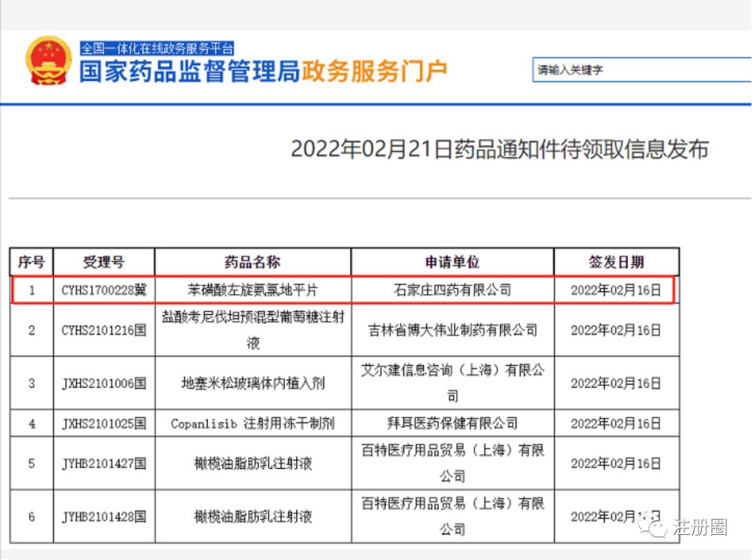This screenshot has height=560, width=752.
Task: Open receipt number JXHS2101006国
Action: 106,382
